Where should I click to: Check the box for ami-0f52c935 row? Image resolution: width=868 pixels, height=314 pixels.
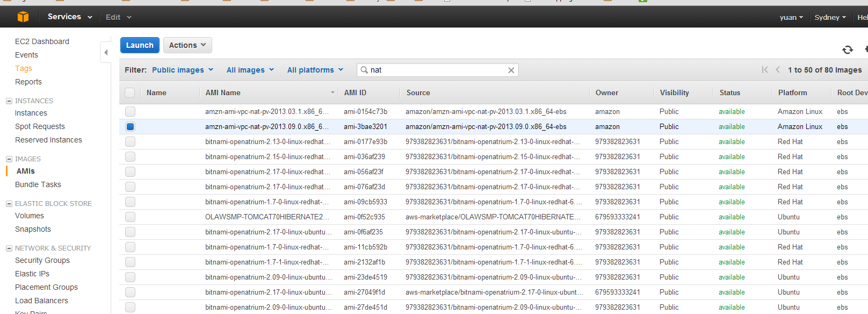130,217
